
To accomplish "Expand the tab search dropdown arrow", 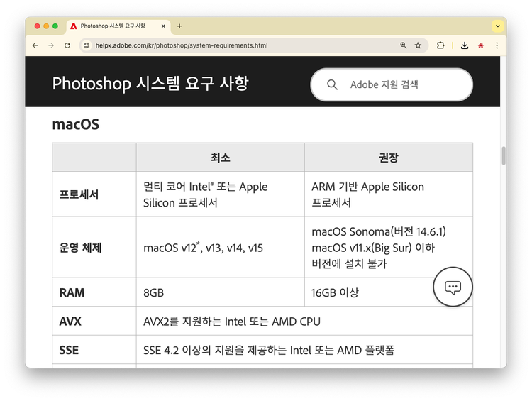I will (x=498, y=26).
